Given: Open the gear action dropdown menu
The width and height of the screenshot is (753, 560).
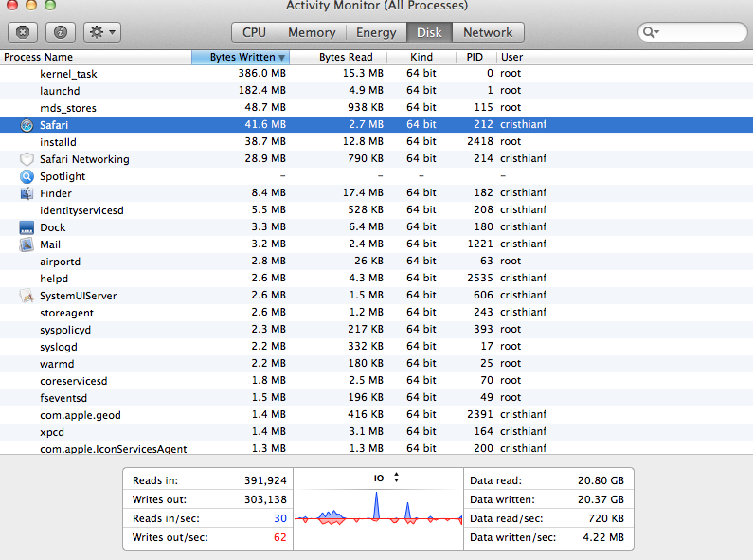Looking at the screenshot, I should coord(102,32).
